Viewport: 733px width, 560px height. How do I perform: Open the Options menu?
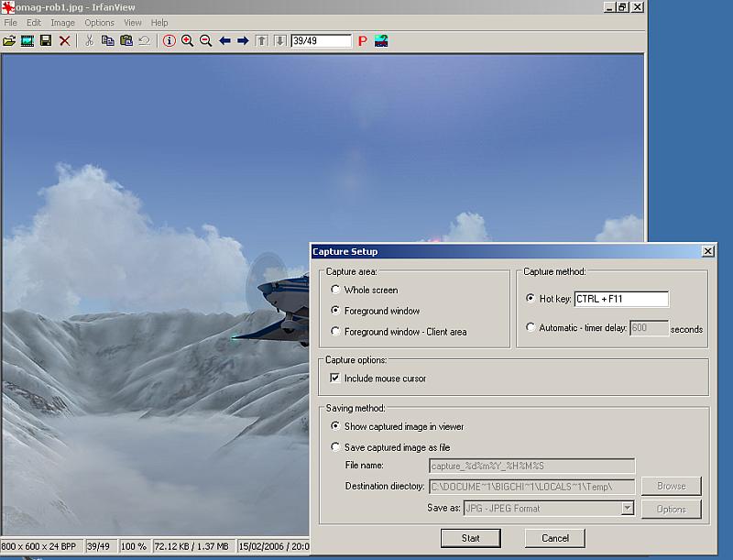coord(99,22)
